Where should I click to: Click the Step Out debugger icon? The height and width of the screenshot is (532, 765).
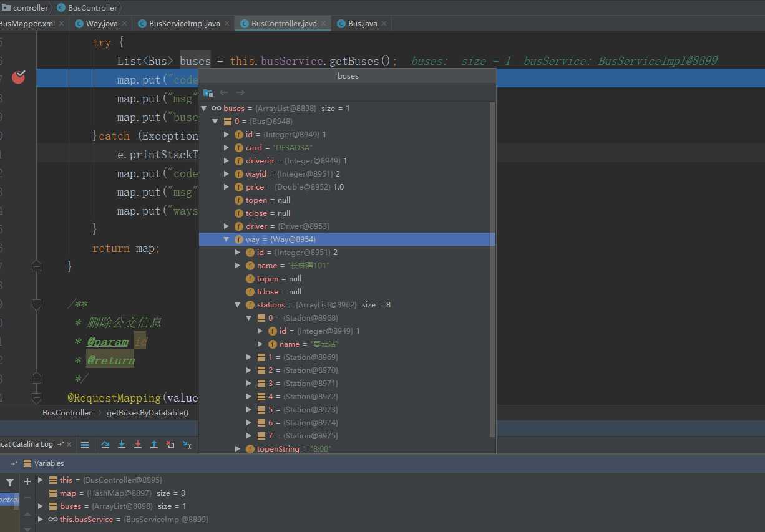point(154,445)
